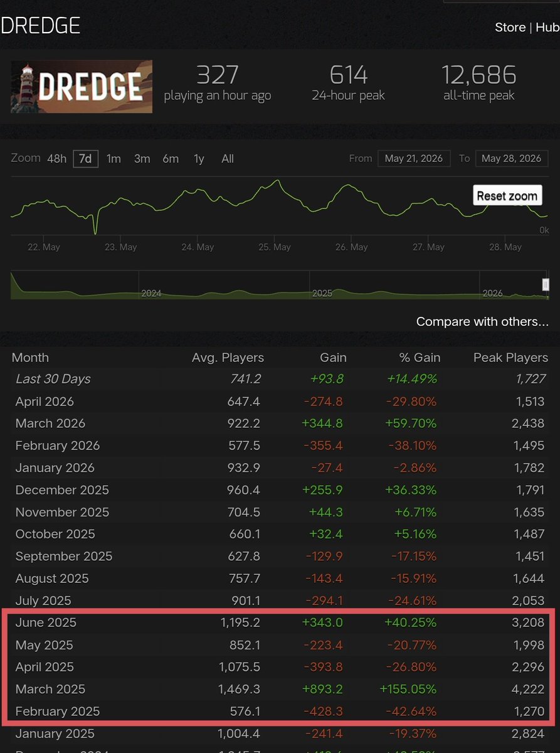Image resolution: width=560 pixels, height=753 pixels.
Task: Click the 1,469.3 average players value
Action: click(x=239, y=689)
